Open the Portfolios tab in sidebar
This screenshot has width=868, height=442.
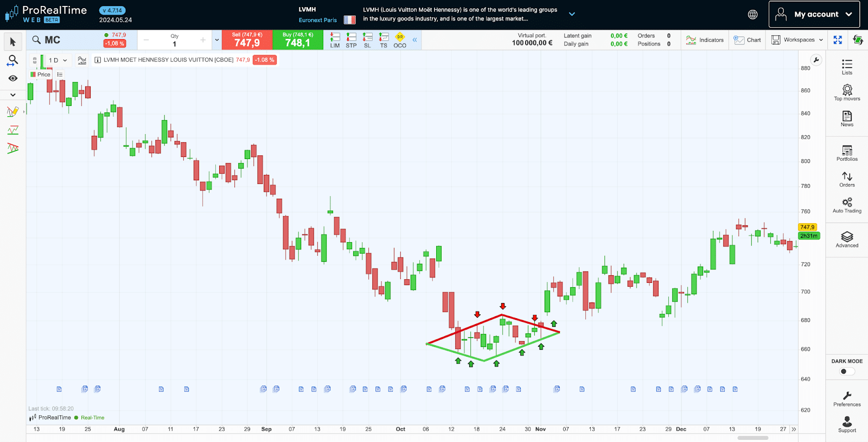[847, 153]
